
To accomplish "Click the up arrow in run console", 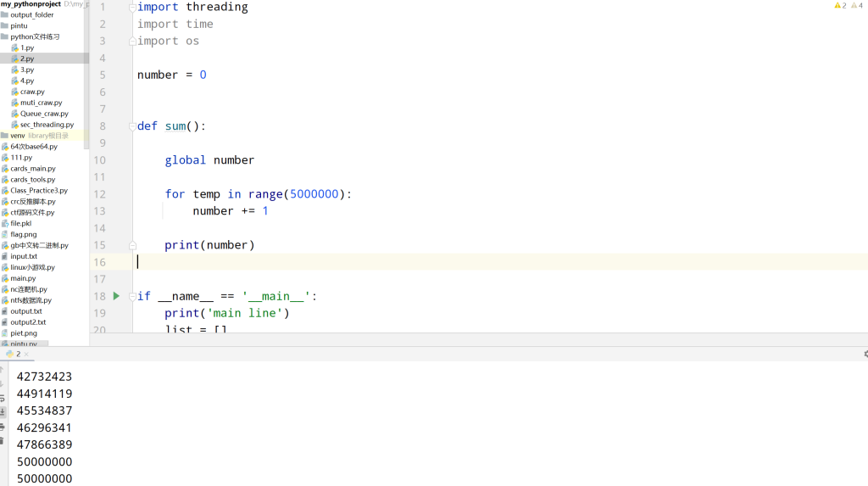I will tap(3, 370).
